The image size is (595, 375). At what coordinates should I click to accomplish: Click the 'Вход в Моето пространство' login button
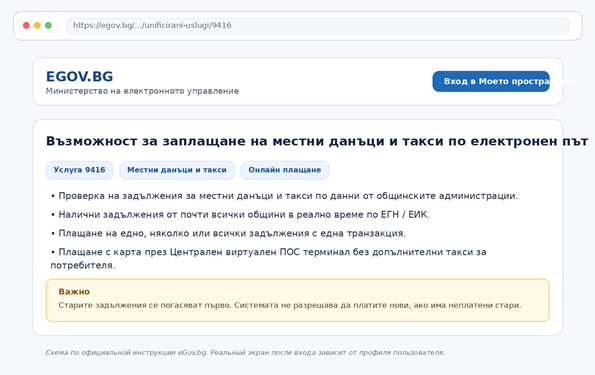(491, 81)
